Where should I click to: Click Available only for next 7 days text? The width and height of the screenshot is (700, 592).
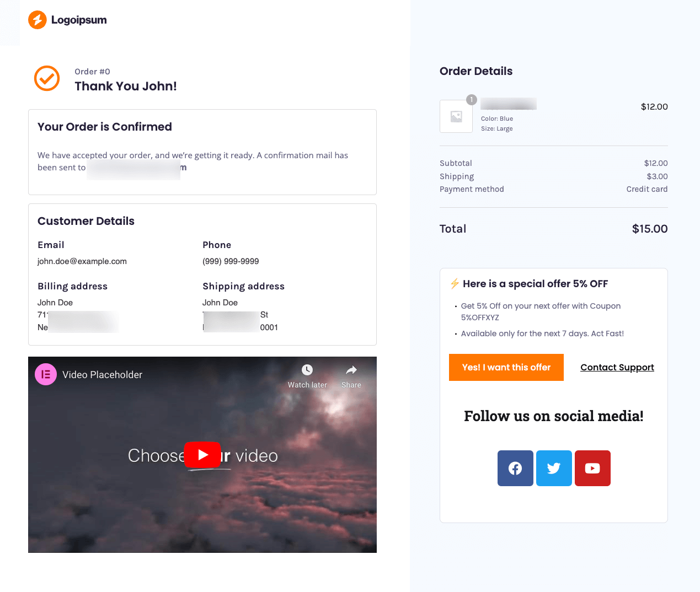click(x=542, y=333)
